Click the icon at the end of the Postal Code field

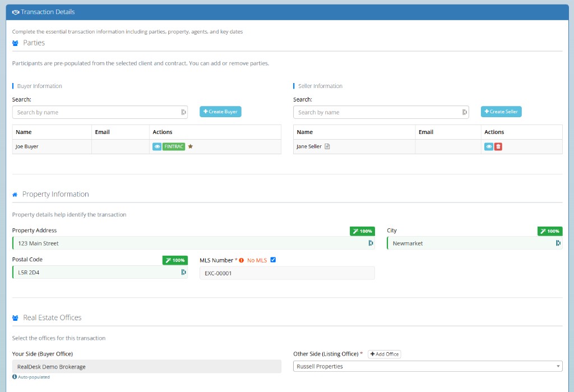pos(183,272)
